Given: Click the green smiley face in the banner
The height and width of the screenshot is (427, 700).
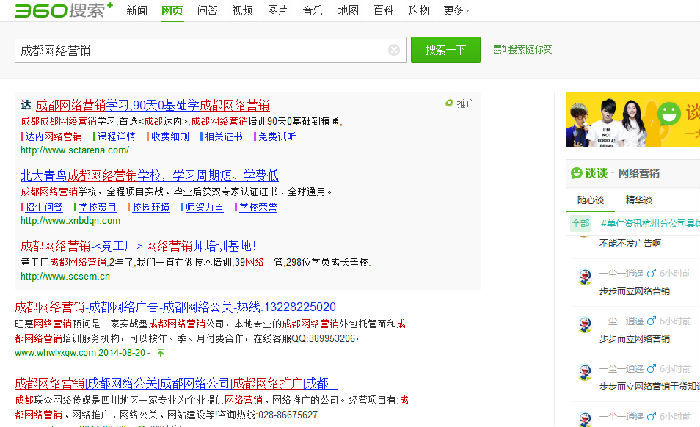Looking at the screenshot, I should click(668, 113).
